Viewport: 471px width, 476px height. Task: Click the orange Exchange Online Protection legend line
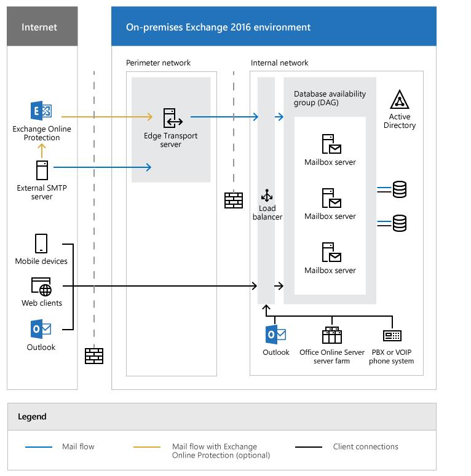(x=146, y=447)
